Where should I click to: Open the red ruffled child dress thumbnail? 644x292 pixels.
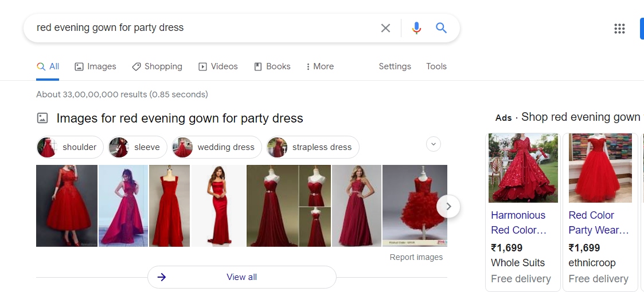(415, 206)
